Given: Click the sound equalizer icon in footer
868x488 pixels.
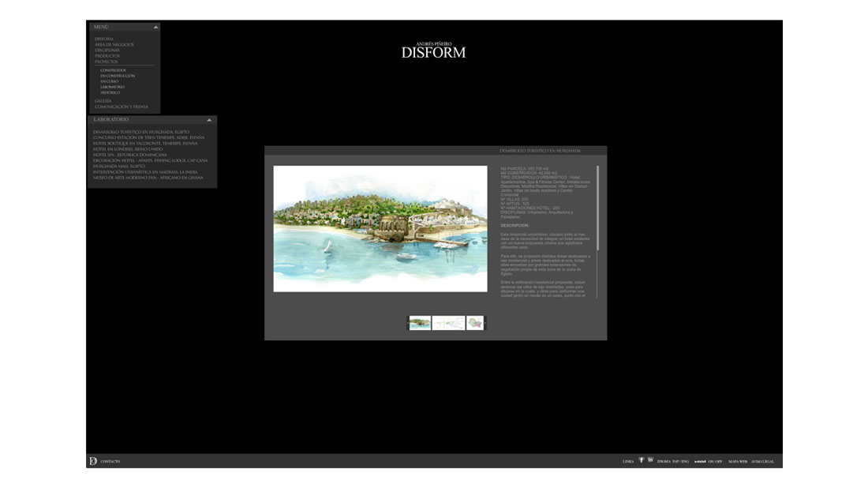Looking at the screenshot, I should (x=699, y=461).
